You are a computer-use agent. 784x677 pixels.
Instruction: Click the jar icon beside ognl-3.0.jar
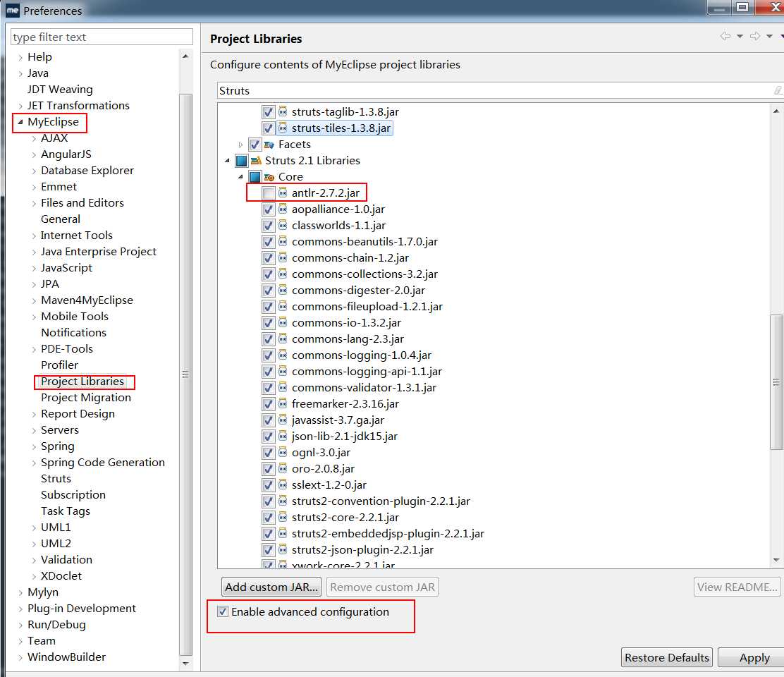[x=283, y=453]
